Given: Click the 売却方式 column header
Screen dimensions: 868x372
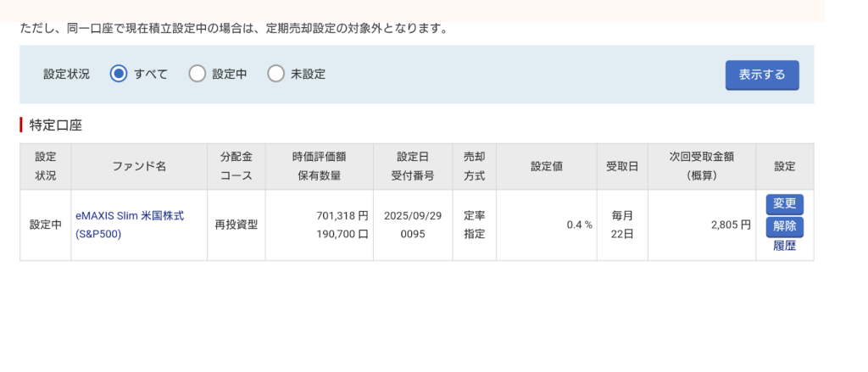Looking at the screenshot, I should click(x=475, y=166).
